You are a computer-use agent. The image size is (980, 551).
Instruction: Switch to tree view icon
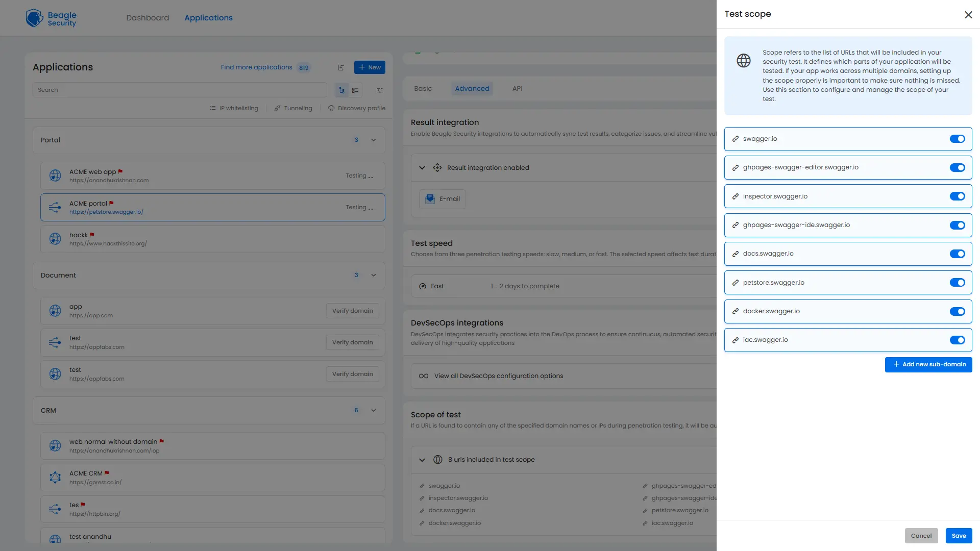point(341,90)
